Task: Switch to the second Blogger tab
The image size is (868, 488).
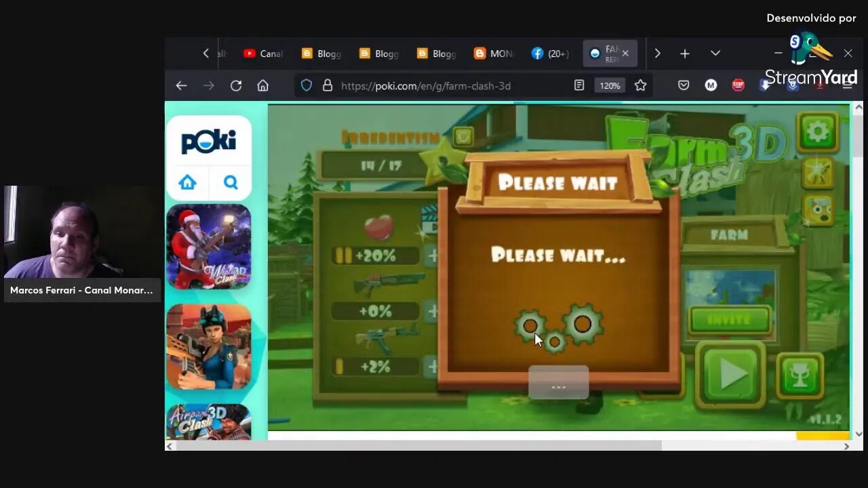Action: pyautogui.click(x=378, y=54)
